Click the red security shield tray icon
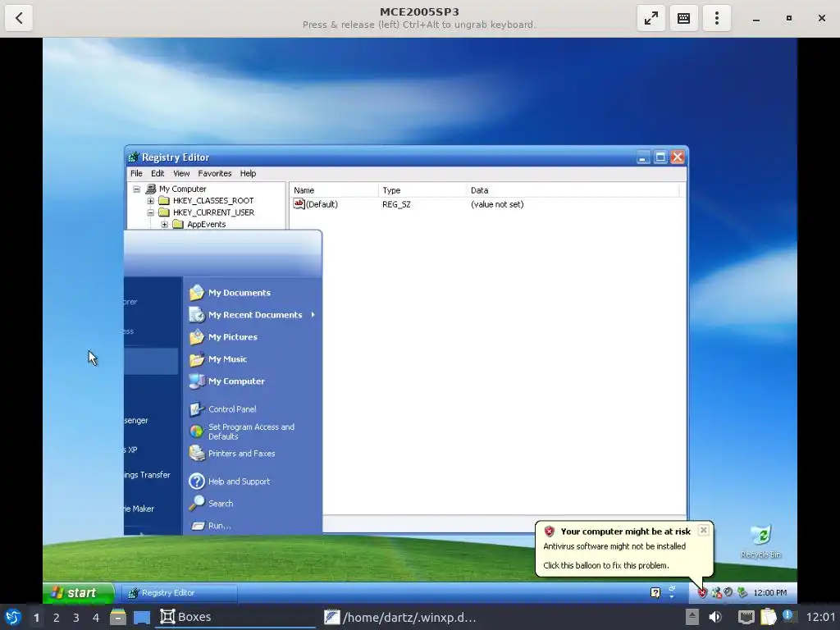Image resolution: width=840 pixels, height=630 pixels. tap(702, 592)
